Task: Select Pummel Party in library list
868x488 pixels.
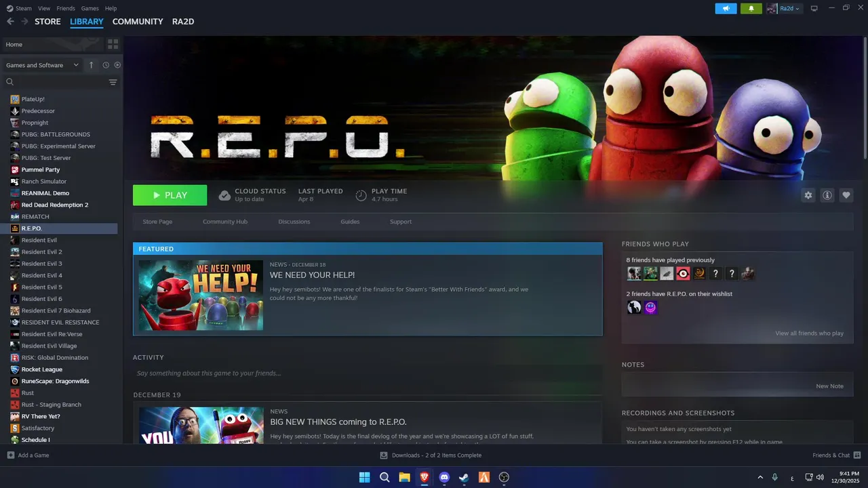Action: 41,169
